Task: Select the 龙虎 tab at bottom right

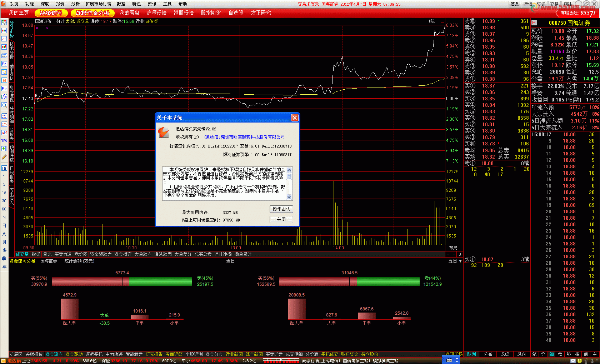Action: [x=505, y=354]
